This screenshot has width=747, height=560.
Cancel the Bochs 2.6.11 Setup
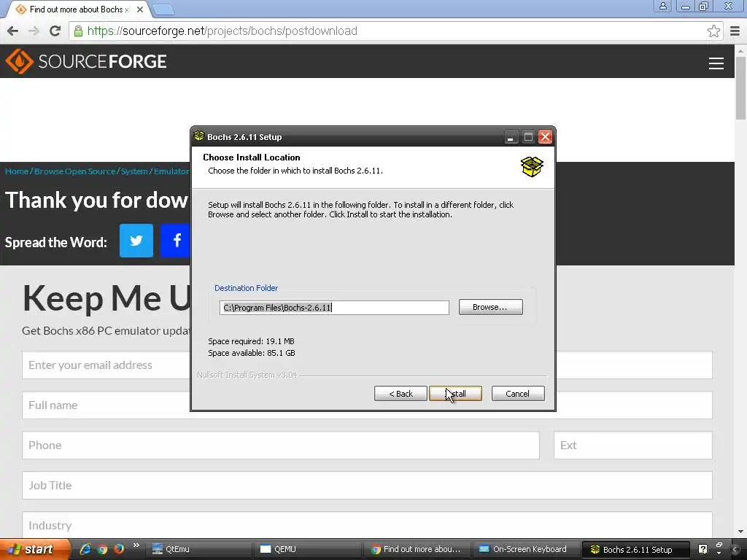click(x=518, y=393)
